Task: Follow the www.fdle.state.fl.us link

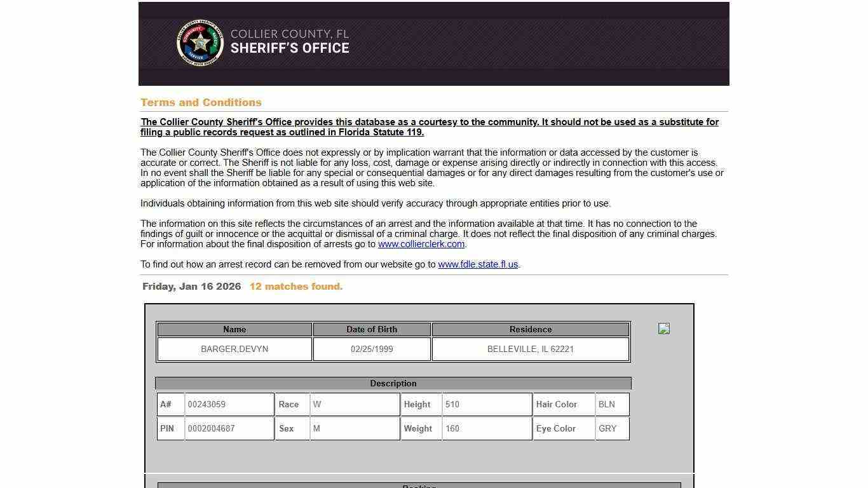Action: [478, 264]
